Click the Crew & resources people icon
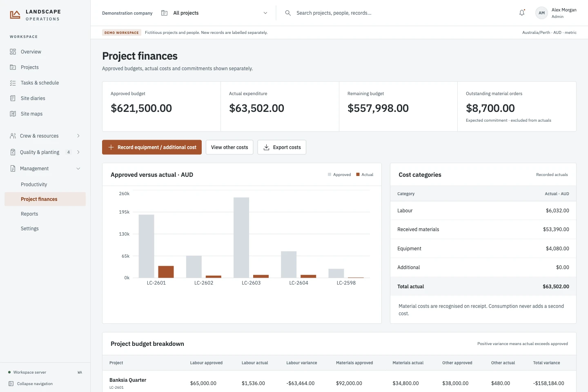Image resolution: width=588 pixels, height=392 pixels. tap(13, 136)
